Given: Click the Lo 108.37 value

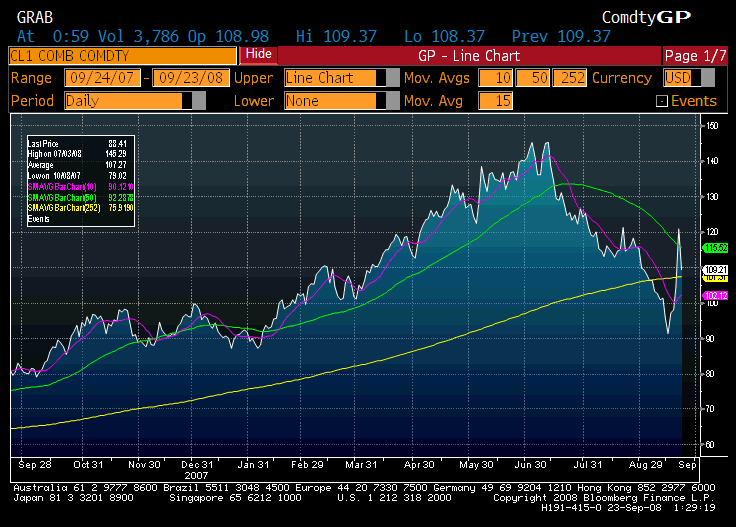Looking at the screenshot, I should pyautogui.click(x=444, y=36).
